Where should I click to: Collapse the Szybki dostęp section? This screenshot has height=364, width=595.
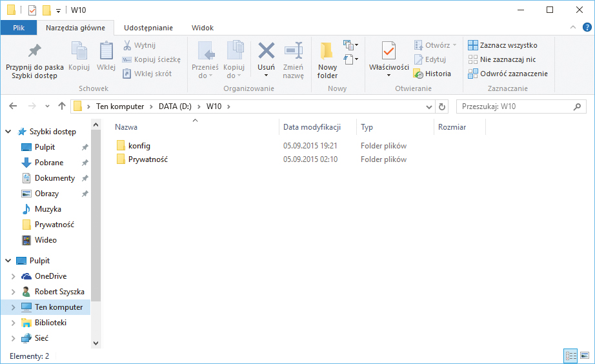[8, 132]
